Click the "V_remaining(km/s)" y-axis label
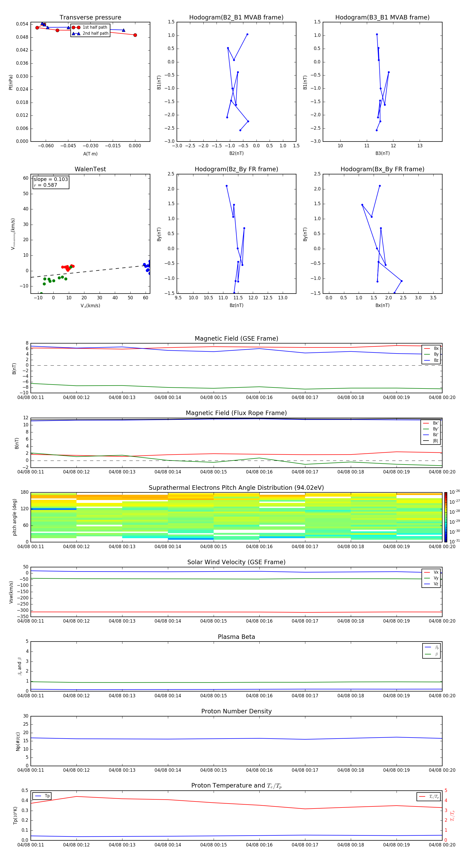 pos(13,234)
